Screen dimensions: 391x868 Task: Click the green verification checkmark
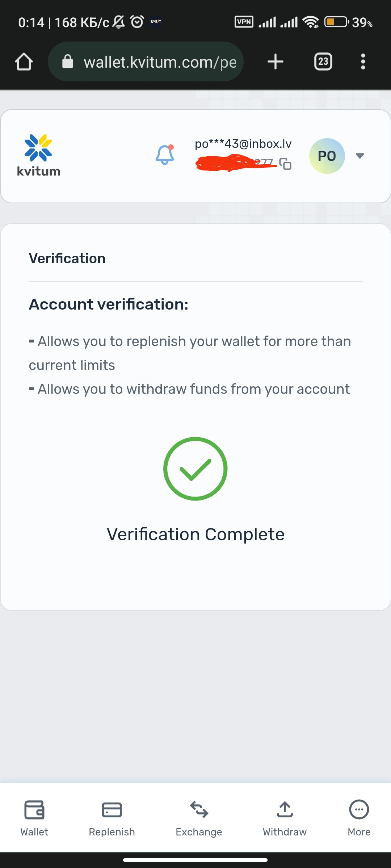point(195,469)
